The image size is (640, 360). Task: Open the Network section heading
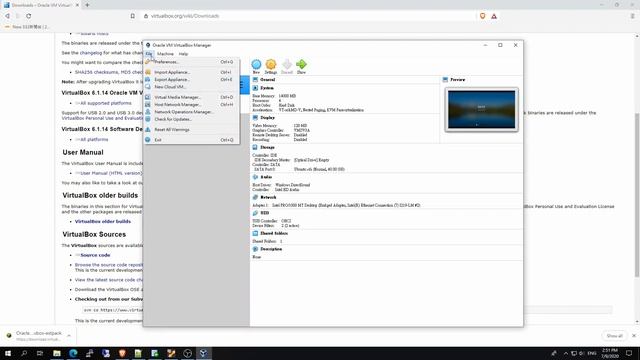pyautogui.click(x=268, y=197)
